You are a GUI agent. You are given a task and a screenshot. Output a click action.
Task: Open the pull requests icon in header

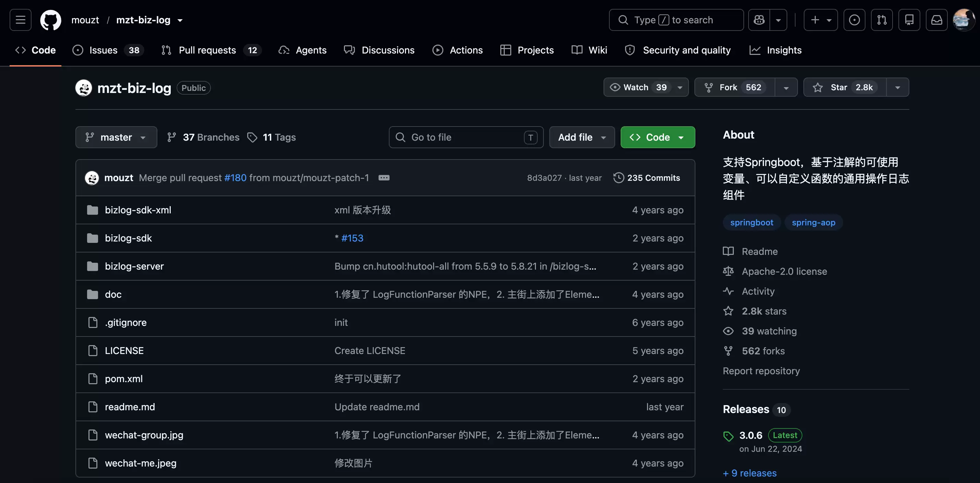pos(882,20)
